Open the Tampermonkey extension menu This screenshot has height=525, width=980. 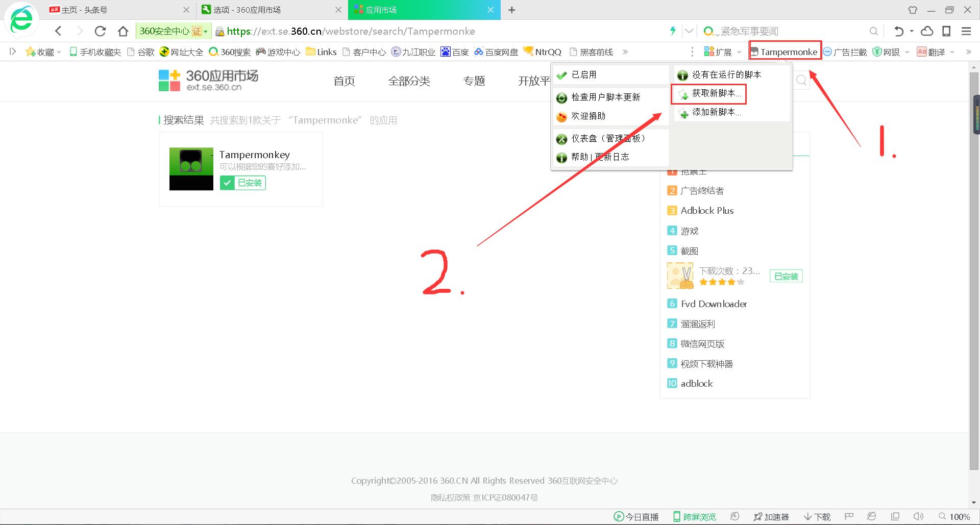tap(785, 52)
